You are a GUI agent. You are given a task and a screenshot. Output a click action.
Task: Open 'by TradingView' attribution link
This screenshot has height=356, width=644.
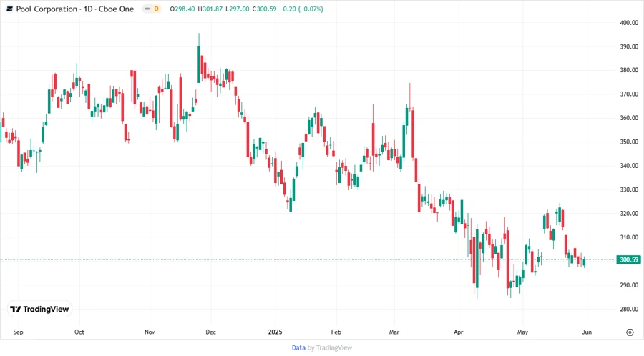tap(330, 348)
